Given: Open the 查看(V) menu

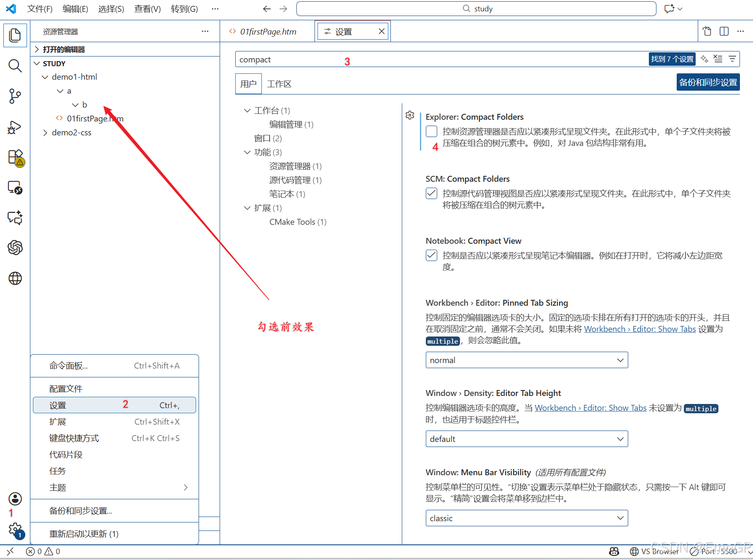Looking at the screenshot, I should click(x=147, y=9).
